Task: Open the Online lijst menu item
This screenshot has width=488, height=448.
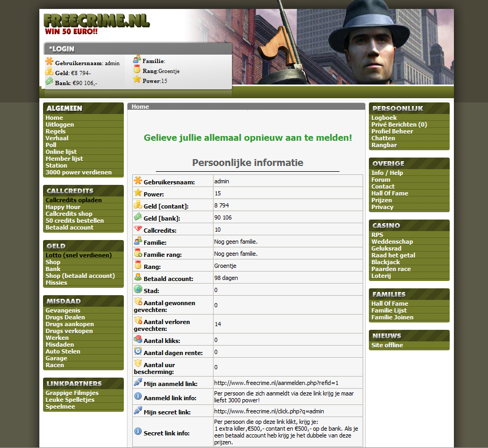Action: pyautogui.click(x=61, y=152)
